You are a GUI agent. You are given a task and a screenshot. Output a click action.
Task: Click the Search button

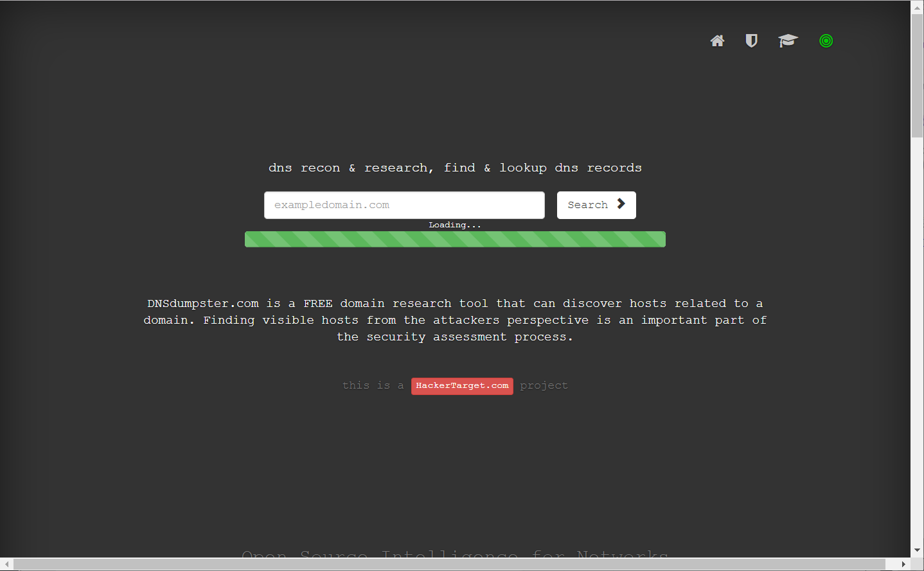tap(596, 205)
